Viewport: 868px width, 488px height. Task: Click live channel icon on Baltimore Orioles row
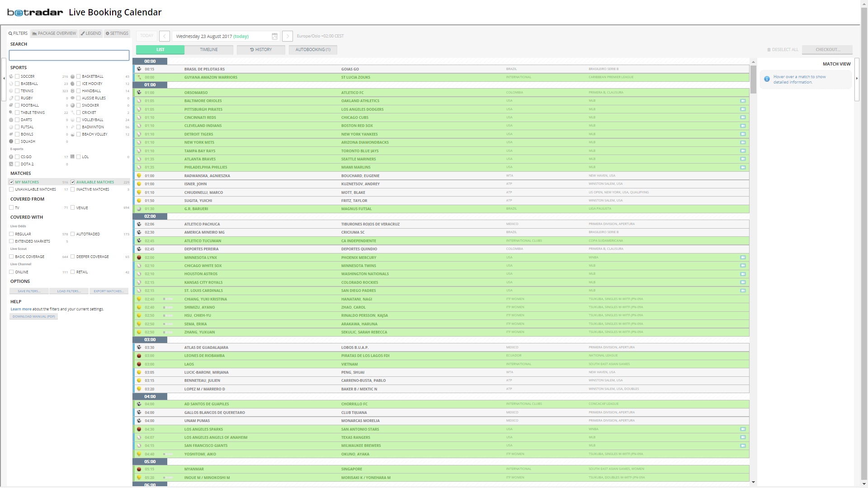743,101
